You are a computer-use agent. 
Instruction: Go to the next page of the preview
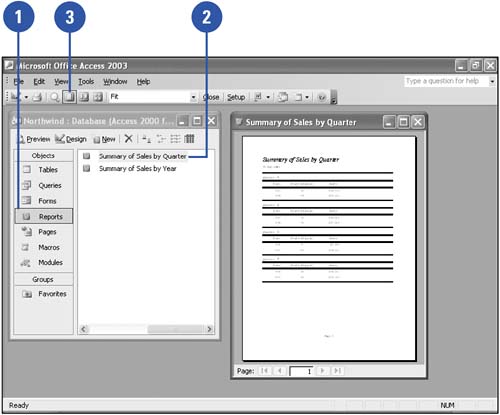[x=322, y=371]
